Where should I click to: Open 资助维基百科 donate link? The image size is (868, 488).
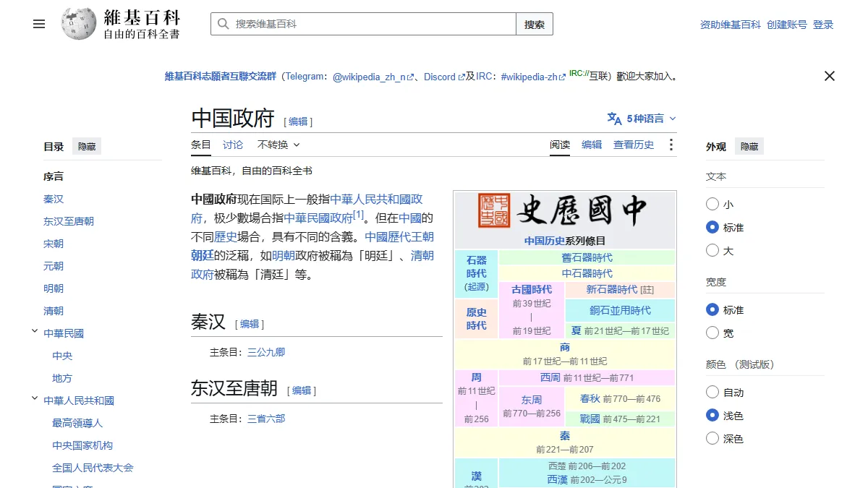click(731, 25)
